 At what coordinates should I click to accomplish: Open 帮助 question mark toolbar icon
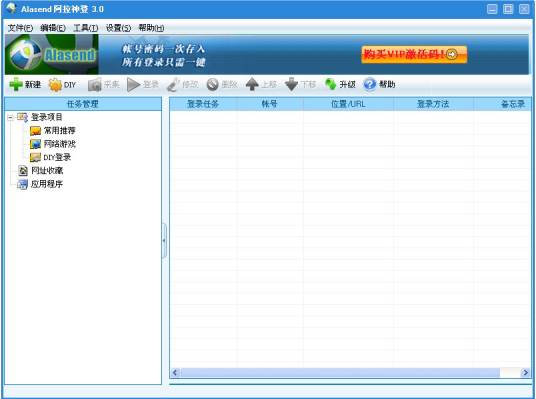370,84
